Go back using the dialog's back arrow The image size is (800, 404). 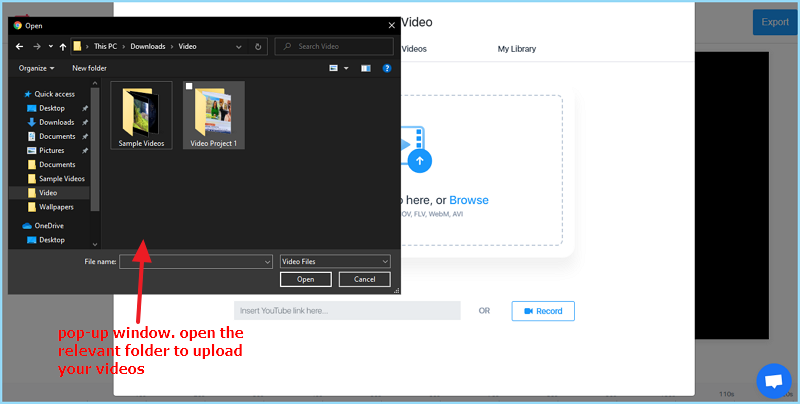pos(19,46)
